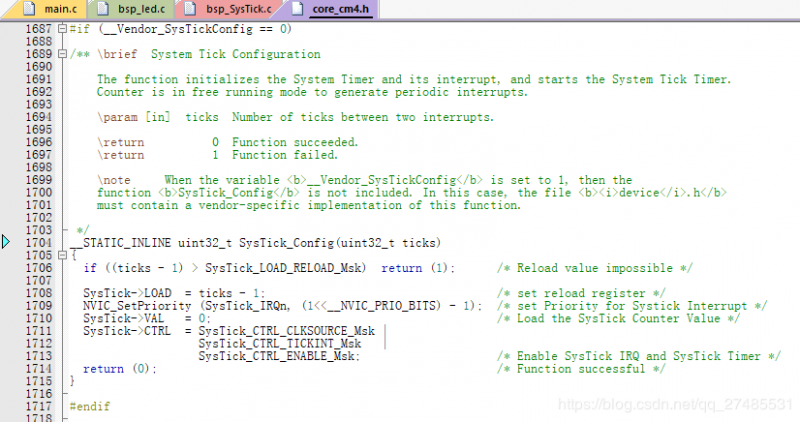
Task: Click SysTick_CTRL_ENABLE_Msk
Action: 278,356
